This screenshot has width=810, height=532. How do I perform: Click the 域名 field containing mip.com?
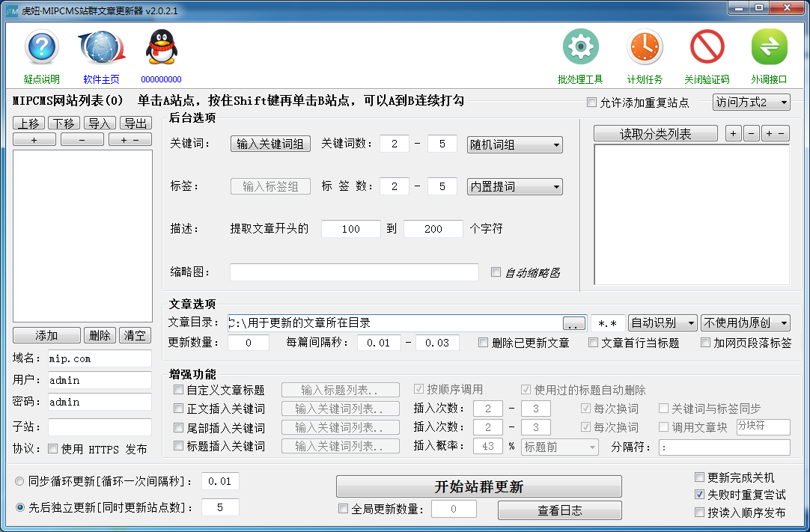[100, 358]
